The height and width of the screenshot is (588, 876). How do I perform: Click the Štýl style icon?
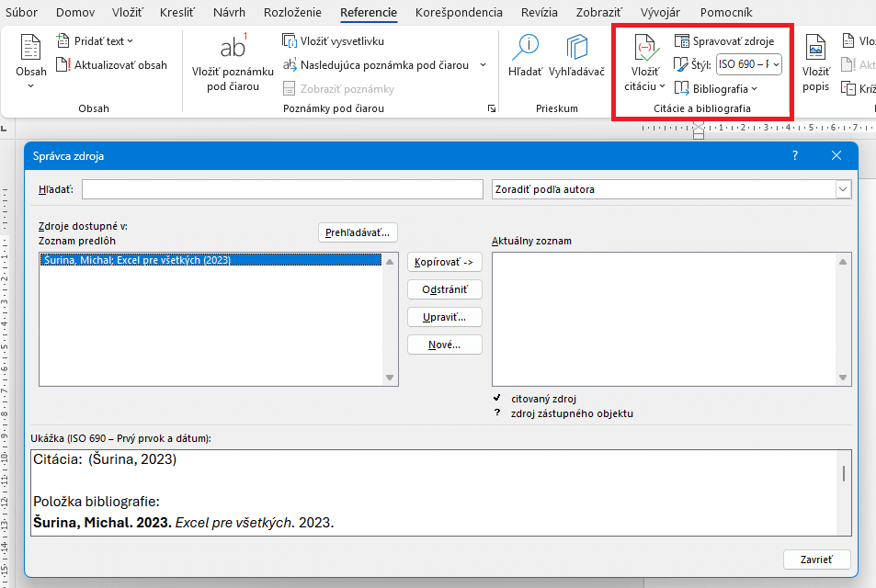click(680, 65)
